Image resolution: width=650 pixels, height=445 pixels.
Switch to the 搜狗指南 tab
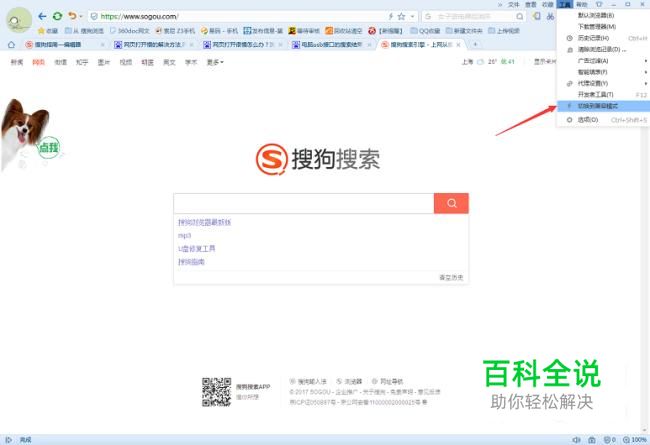(62, 45)
